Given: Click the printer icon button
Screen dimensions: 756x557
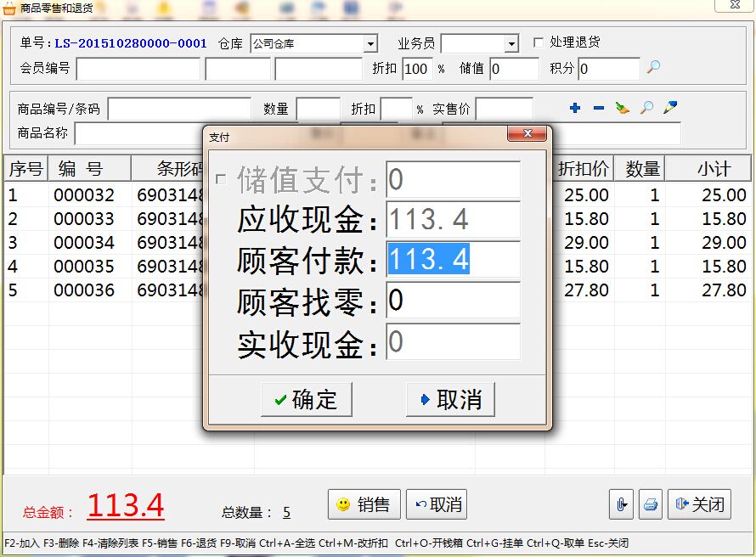Looking at the screenshot, I should point(651,504).
